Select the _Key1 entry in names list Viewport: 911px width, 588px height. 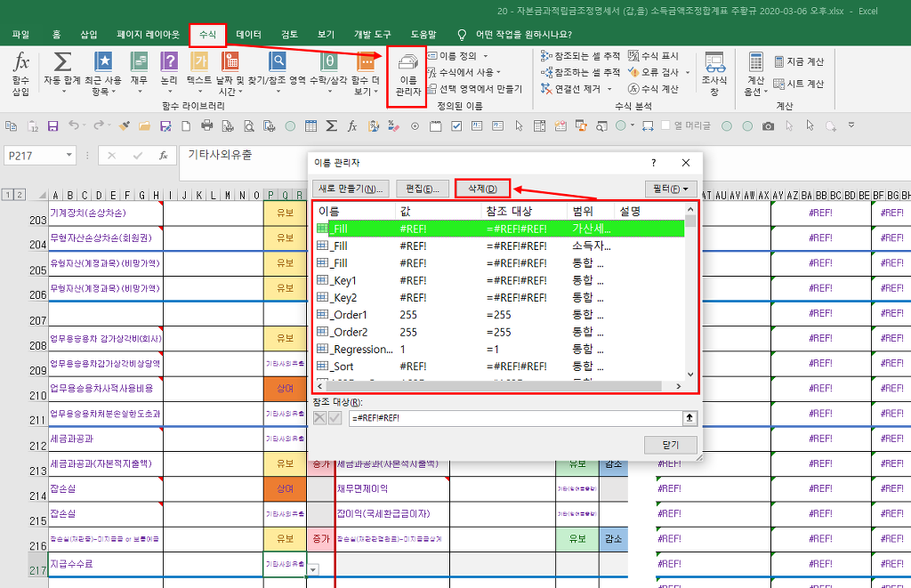(343, 280)
